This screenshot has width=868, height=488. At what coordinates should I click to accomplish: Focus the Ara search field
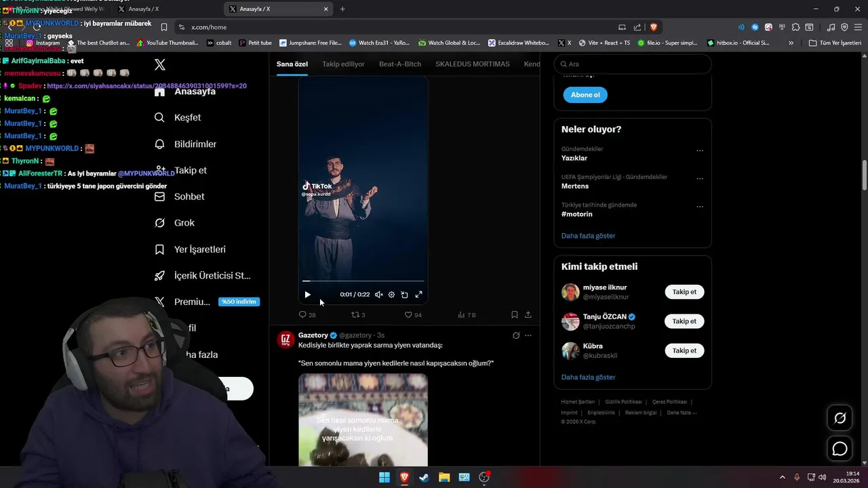633,64
